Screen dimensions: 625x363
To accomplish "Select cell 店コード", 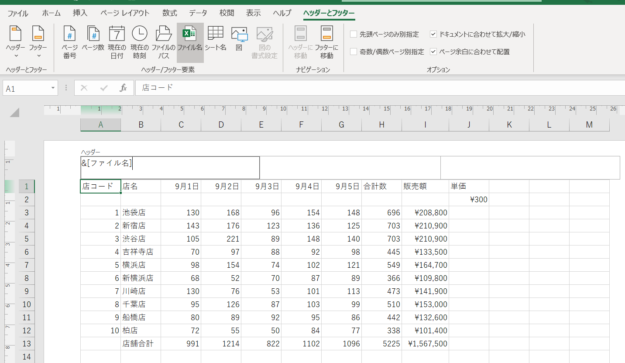I will click(x=100, y=186).
